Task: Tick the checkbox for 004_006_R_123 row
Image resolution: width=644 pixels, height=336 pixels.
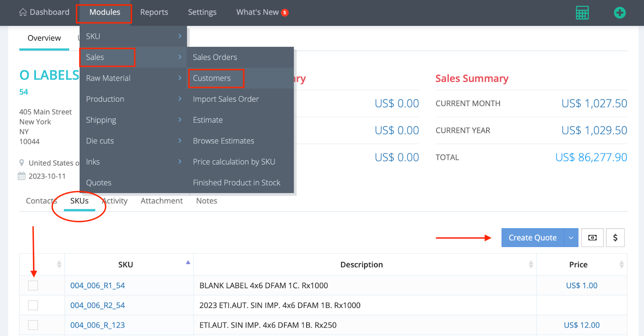Action: point(33,325)
